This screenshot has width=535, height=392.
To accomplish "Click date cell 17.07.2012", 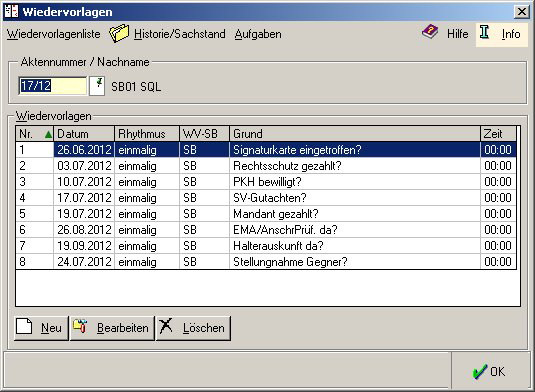I will point(84,198).
